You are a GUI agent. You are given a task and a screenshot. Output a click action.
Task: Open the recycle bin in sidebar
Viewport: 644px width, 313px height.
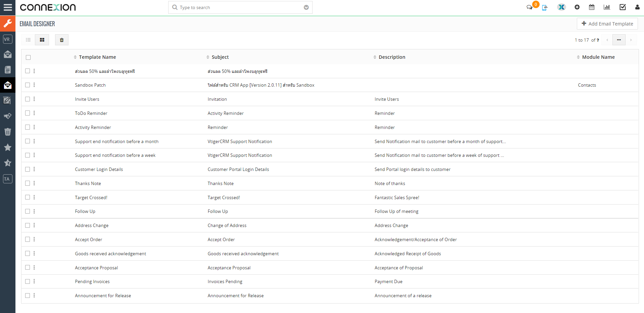coord(8,132)
